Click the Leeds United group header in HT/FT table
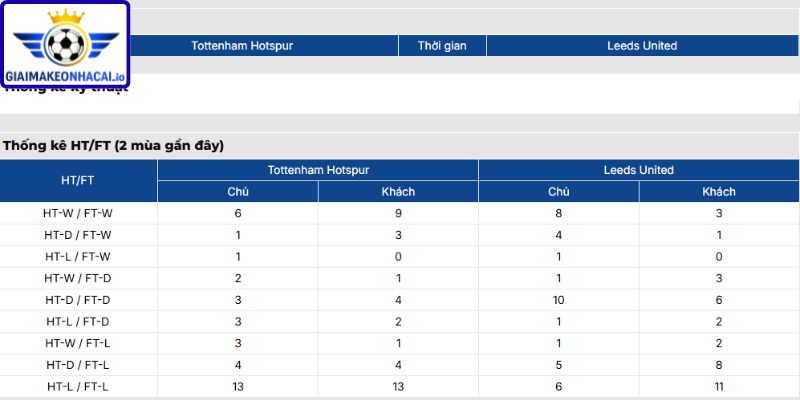The image size is (800, 400). coord(639,170)
